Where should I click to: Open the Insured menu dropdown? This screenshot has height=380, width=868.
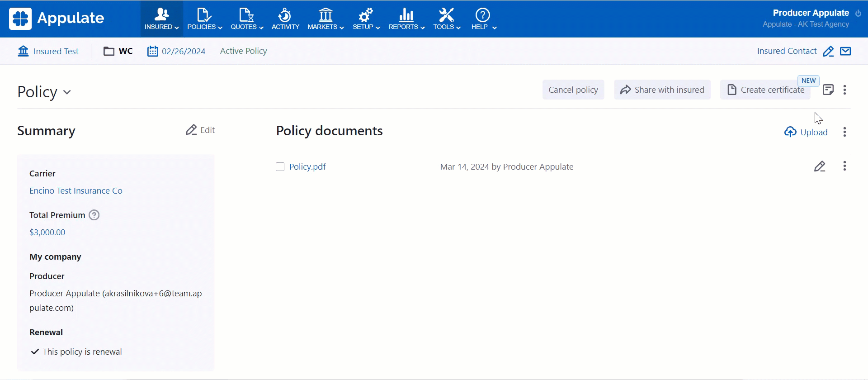pos(162,19)
